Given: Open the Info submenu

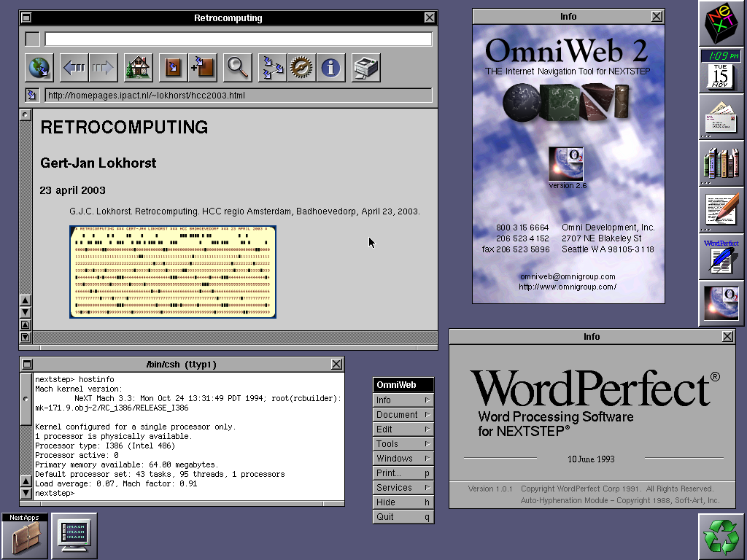Looking at the screenshot, I should (x=403, y=400).
